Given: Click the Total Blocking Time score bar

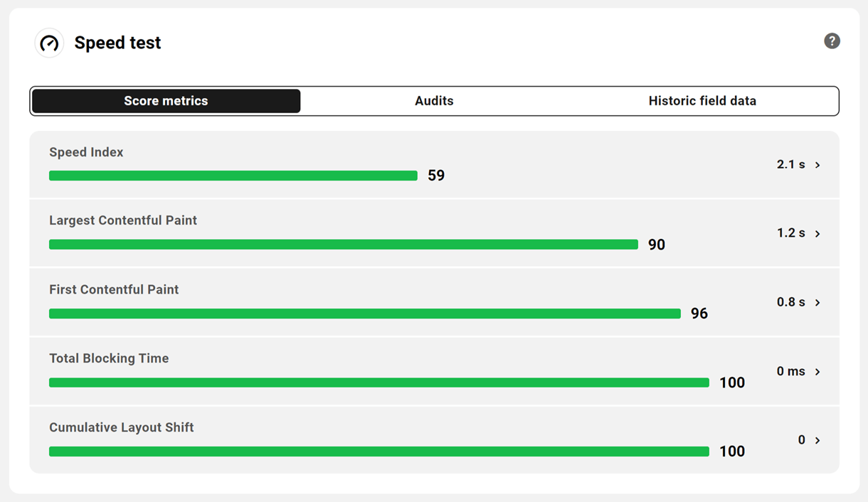Looking at the screenshot, I should tap(379, 383).
